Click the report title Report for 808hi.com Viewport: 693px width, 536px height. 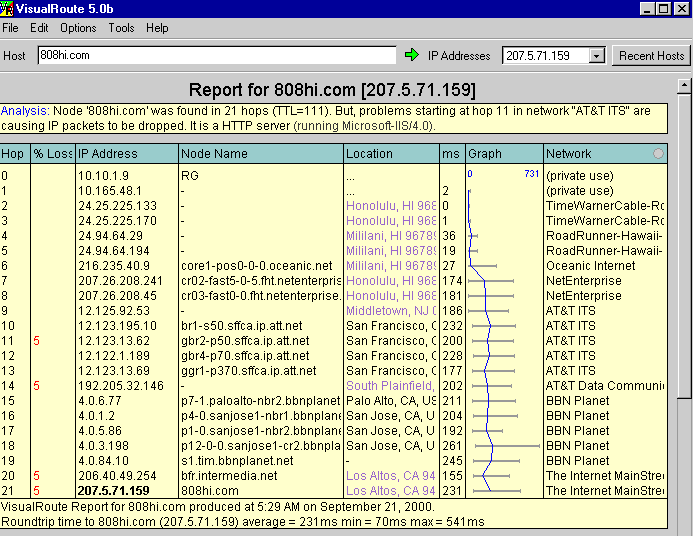(x=332, y=90)
